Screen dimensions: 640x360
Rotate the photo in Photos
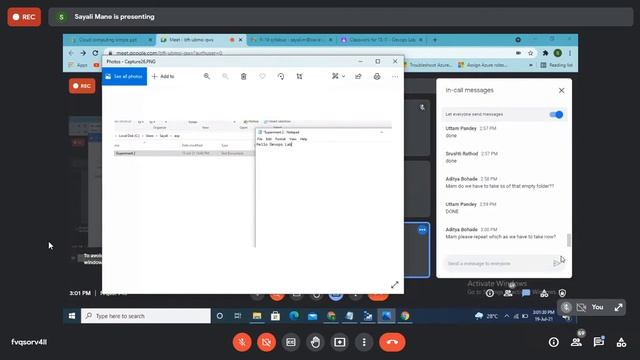[281, 76]
